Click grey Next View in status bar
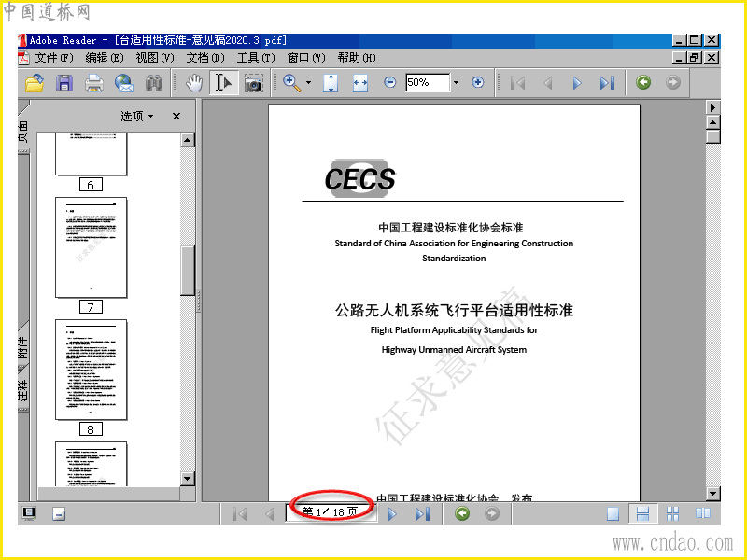The height and width of the screenshot is (560, 747). (x=492, y=513)
